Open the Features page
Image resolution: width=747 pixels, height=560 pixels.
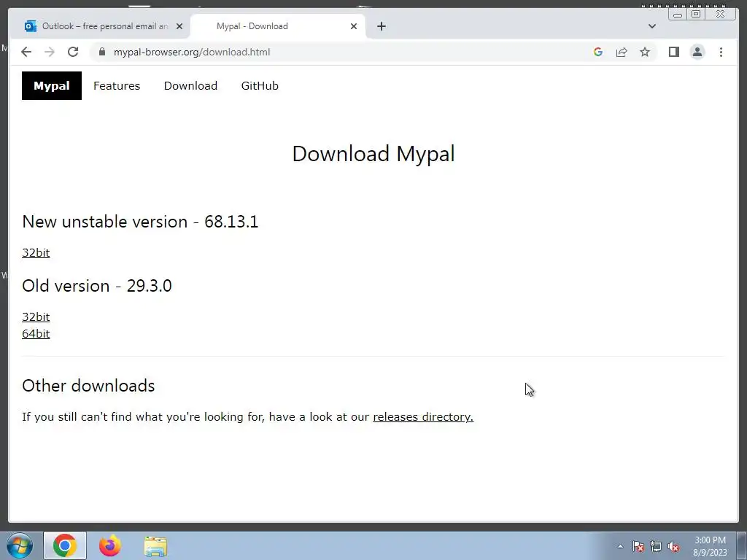pos(117,86)
